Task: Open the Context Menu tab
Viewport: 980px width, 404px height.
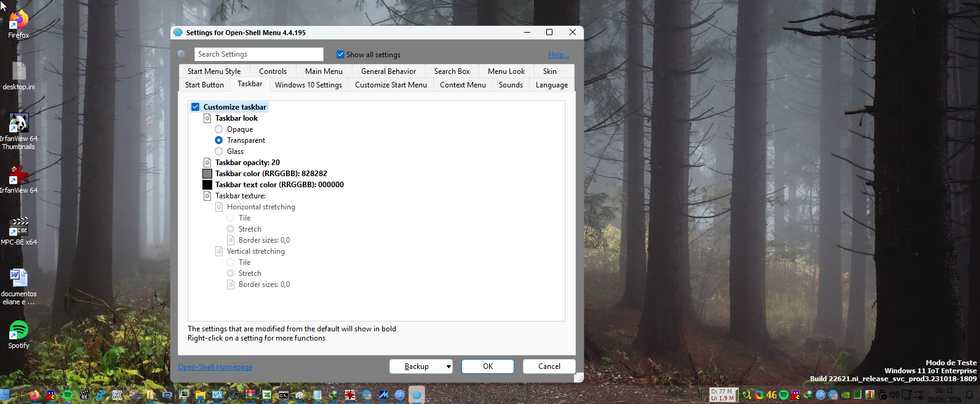Action: [x=463, y=85]
